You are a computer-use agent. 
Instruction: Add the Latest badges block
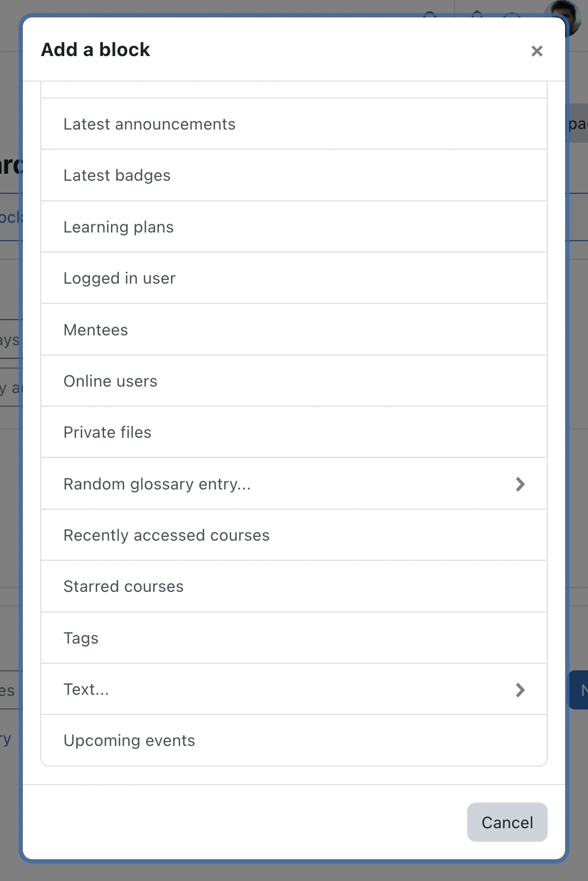coord(294,175)
